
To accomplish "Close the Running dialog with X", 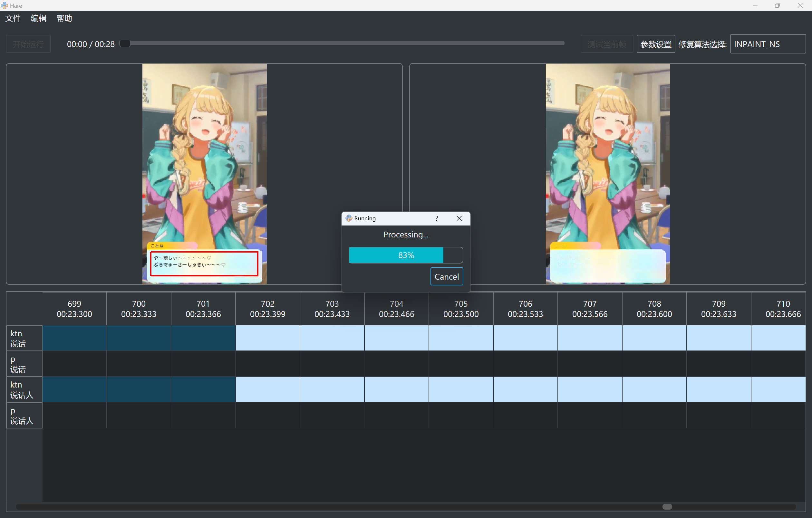I will (x=459, y=218).
